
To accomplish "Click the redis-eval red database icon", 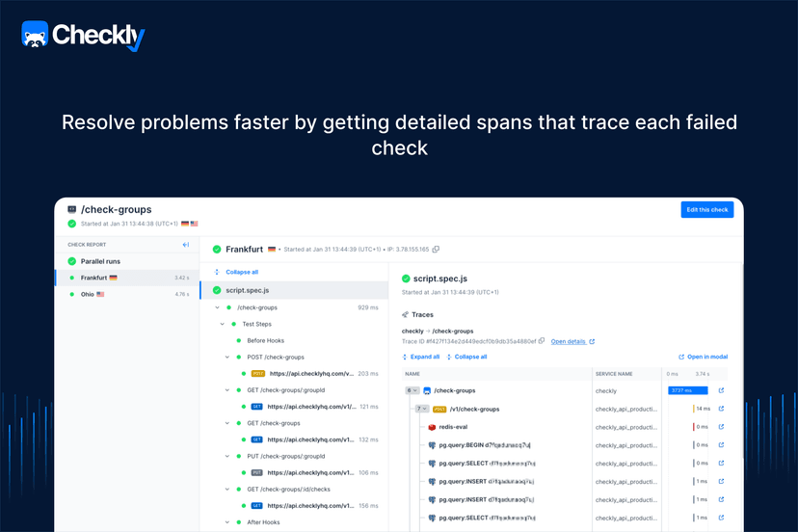I will (433, 427).
